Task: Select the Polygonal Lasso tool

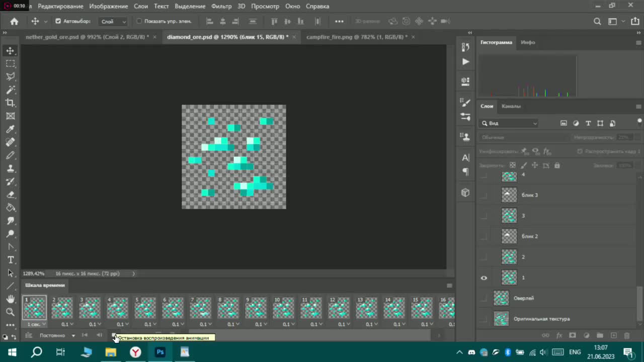Action: click(10, 77)
